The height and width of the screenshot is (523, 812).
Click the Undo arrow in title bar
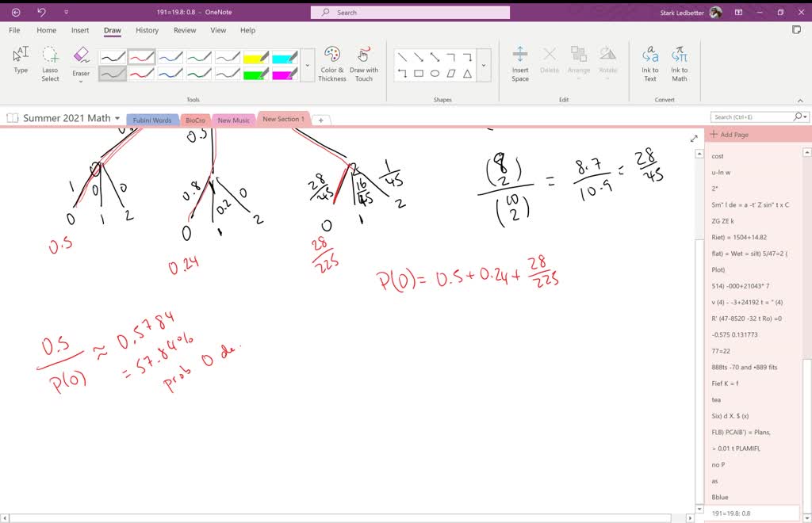click(x=41, y=13)
